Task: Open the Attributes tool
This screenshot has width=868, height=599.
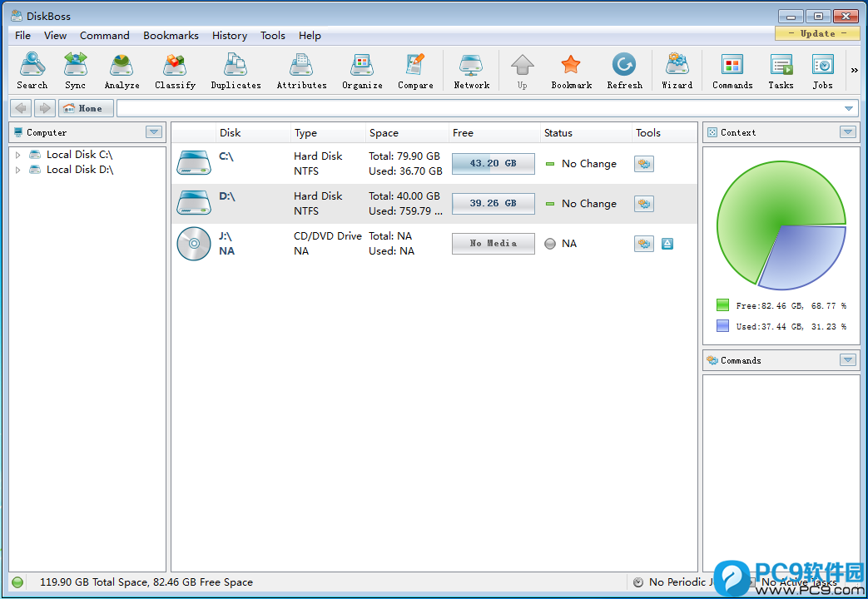Action: pos(302,71)
